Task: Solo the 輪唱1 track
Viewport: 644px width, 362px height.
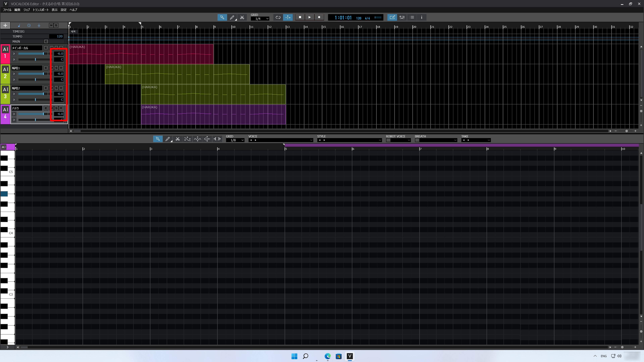Action: pyautogui.click(x=57, y=68)
